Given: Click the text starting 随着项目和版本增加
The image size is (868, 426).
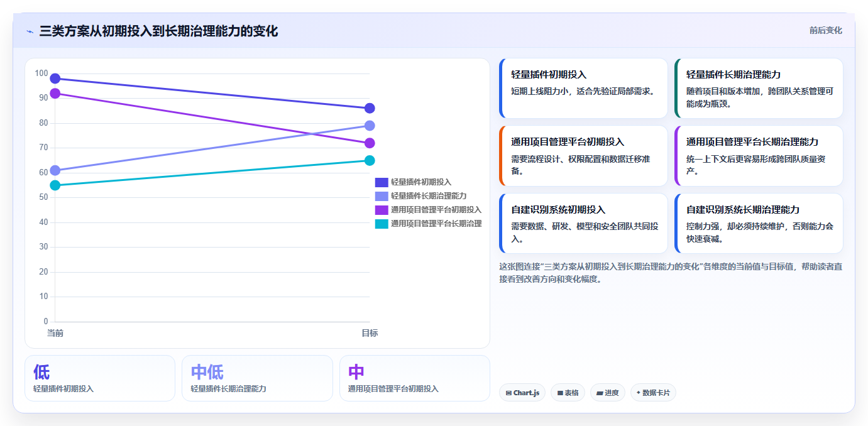Looking at the screenshot, I should coord(760,97).
